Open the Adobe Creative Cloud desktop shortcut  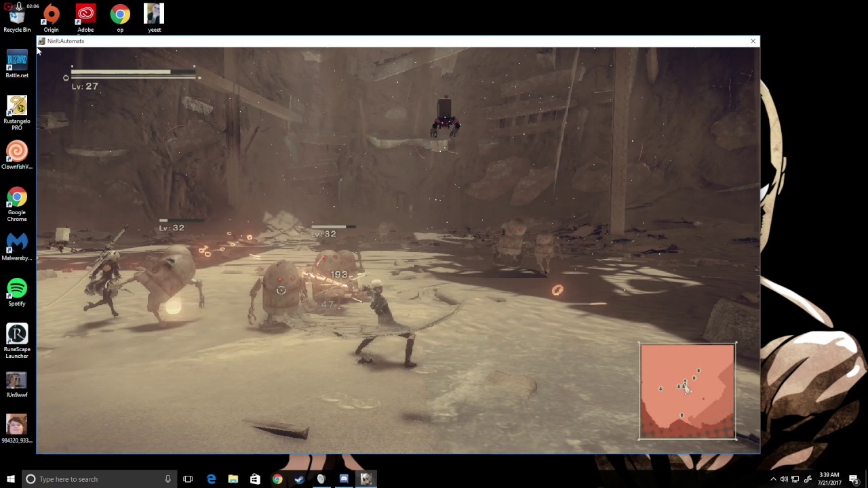pyautogui.click(x=85, y=18)
